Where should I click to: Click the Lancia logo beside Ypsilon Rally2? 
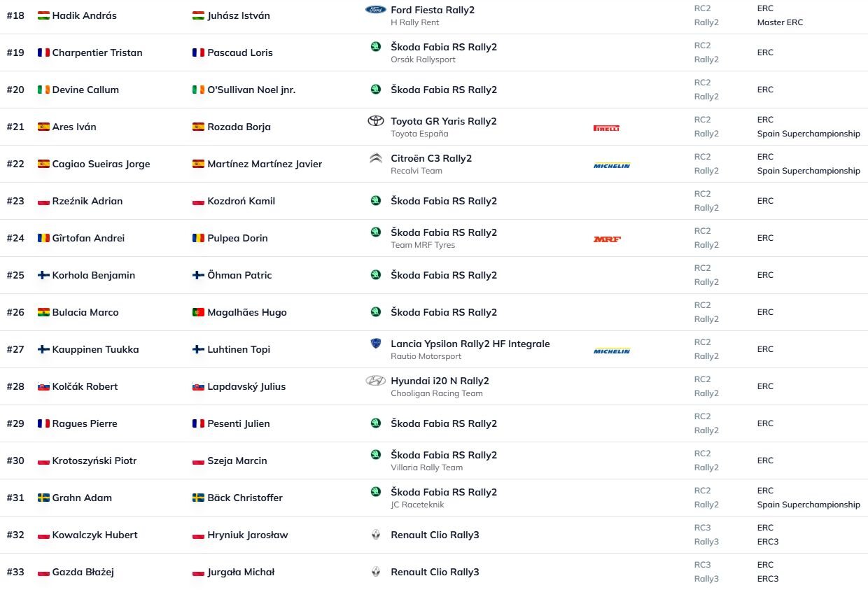pos(376,344)
